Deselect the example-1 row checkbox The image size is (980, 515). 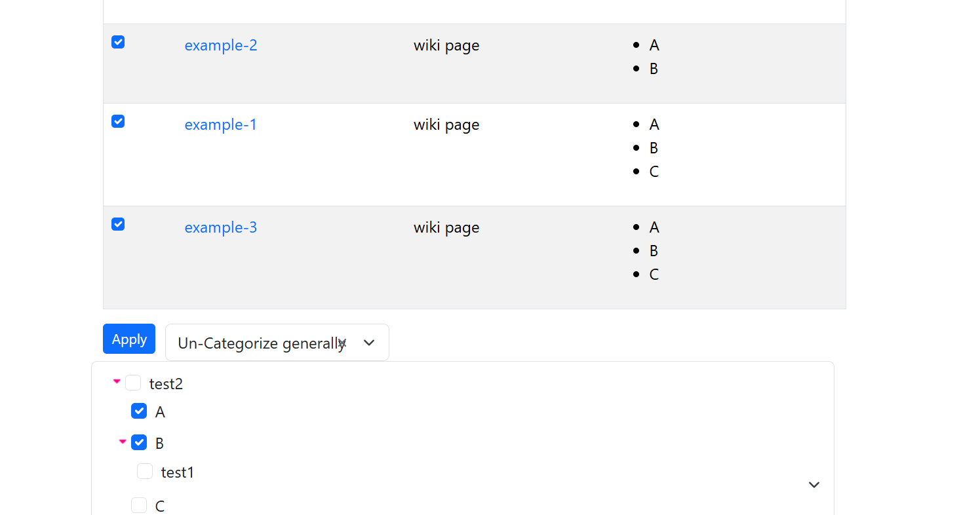pos(118,121)
